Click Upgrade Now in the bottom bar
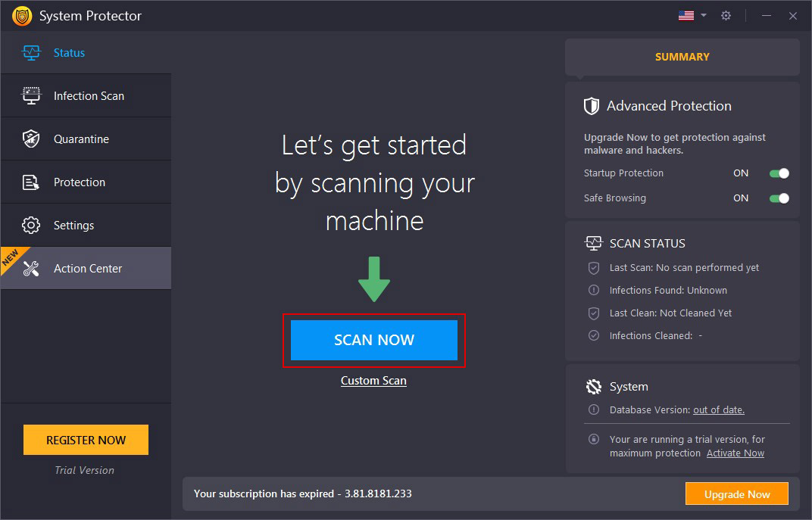The height and width of the screenshot is (520, 812). (736, 493)
